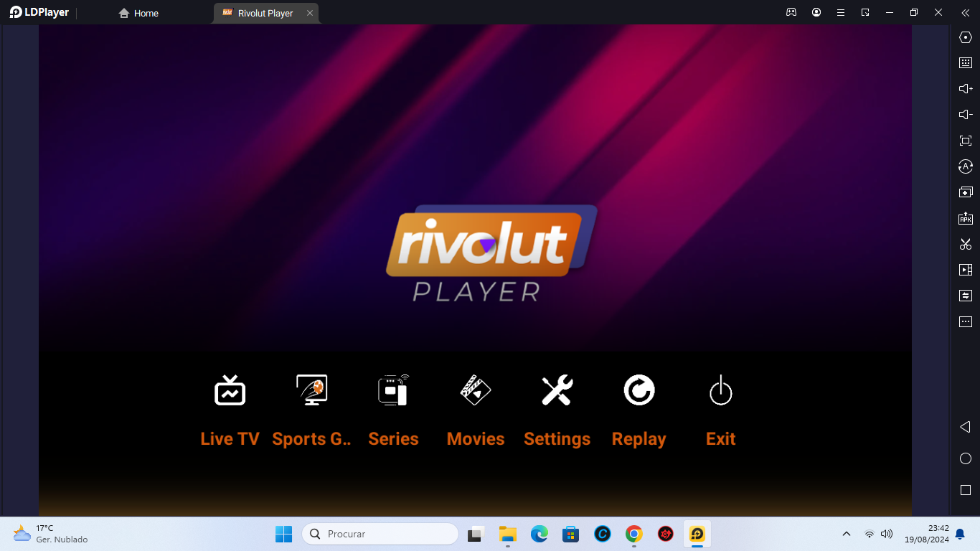980x551 pixels.
Task: Show hidden system tray icons
Action: pyautogui.click(x=847, y=534)
